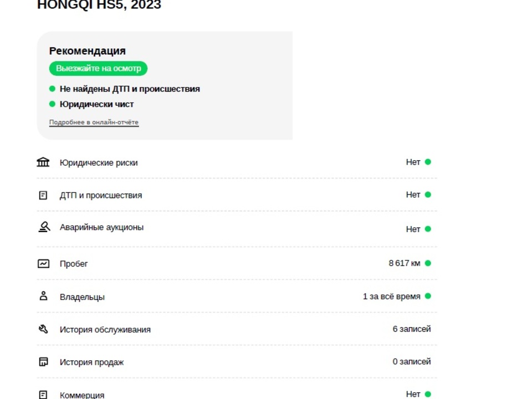532x399 pixels.
Task: Click the service history wrench icon
Action: click(43, 329)
